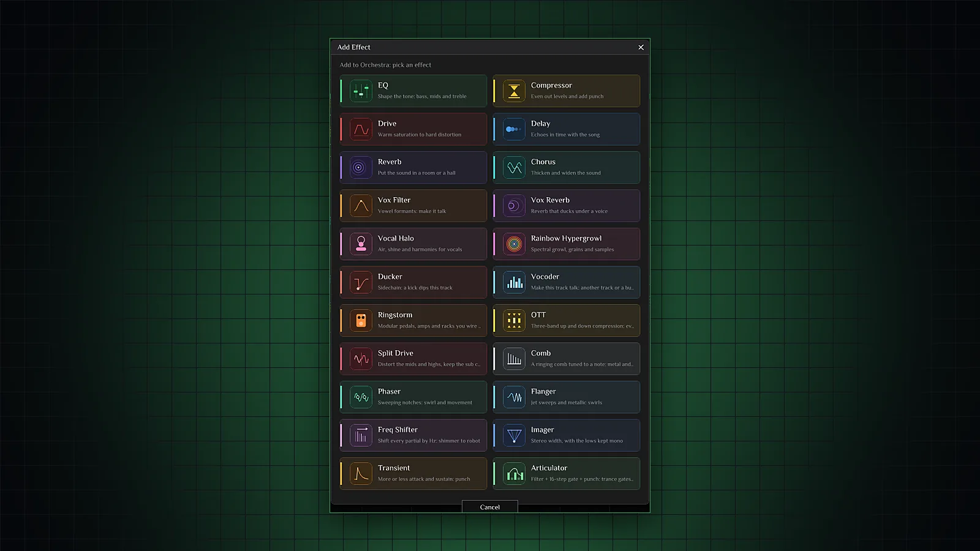Viewport: 980px width, 551px height.
Task: Click the Ringstorm pedal icon
Action: pyautogui.click(x=361, y=321)
